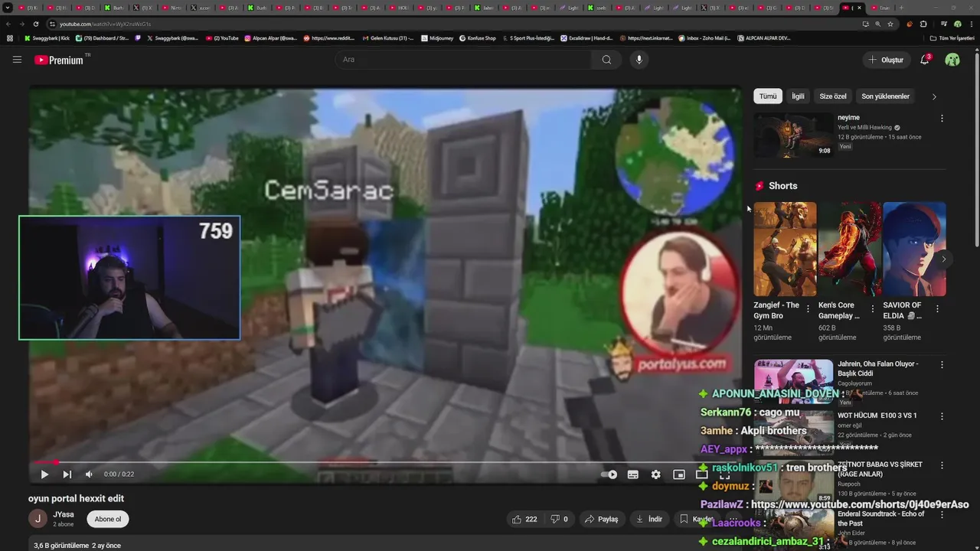Open player settings gear
Screen dimensions: 980x551
coord(656,474)
